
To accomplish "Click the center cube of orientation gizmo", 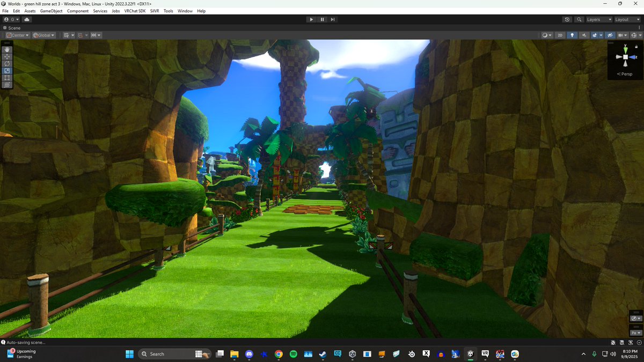I will click(x=625, y=57).
